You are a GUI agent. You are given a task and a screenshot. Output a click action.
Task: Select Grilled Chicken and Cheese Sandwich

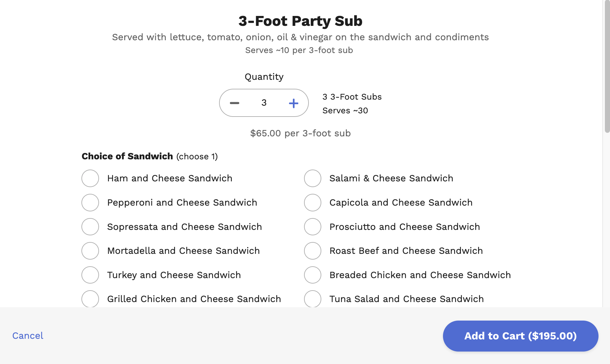pyautogui.click(x=90, y=299)
